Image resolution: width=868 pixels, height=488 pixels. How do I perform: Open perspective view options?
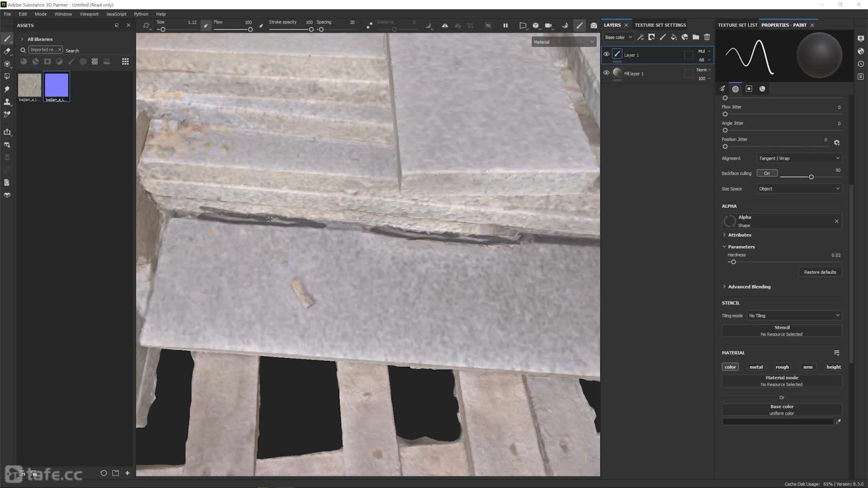(523, 26)
